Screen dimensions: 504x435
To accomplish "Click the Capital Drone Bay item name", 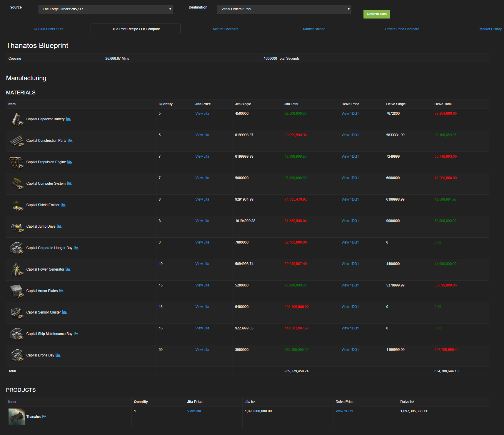I will 40,355.
